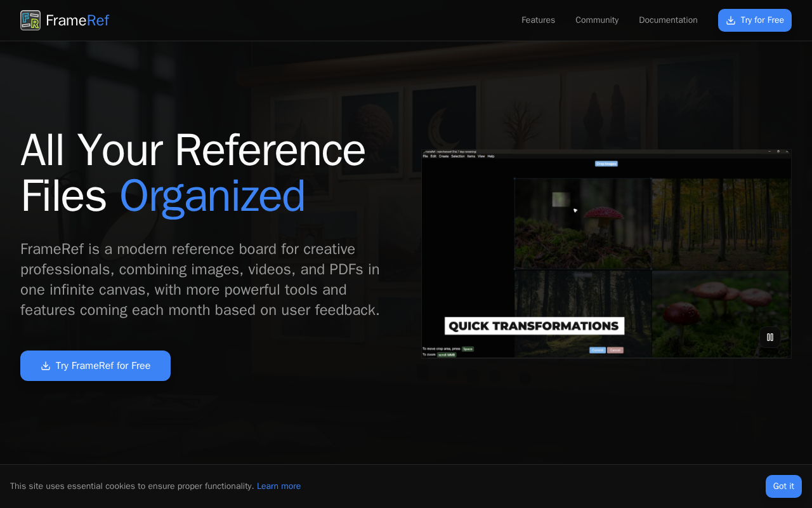Pause the demo video
Viewport: 812px width, 508px height.
[770, 337]
